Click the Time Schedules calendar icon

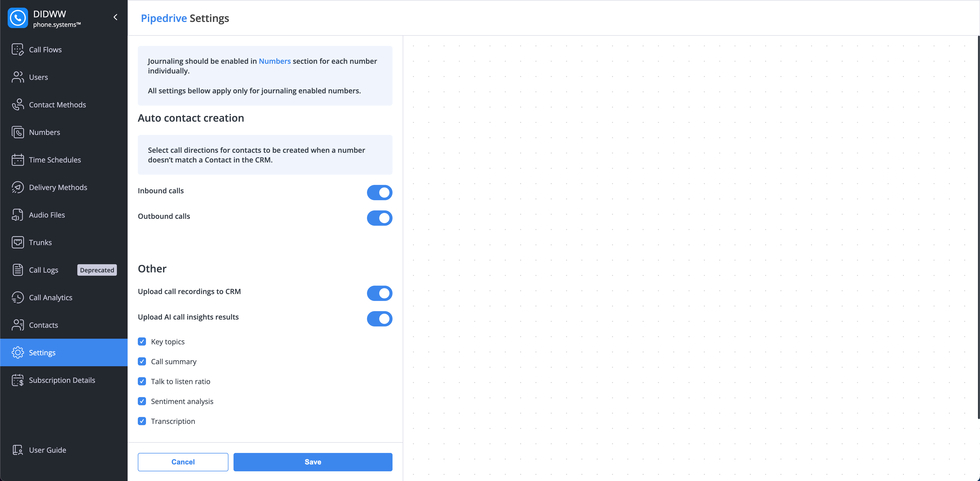(x=18, y=160)
